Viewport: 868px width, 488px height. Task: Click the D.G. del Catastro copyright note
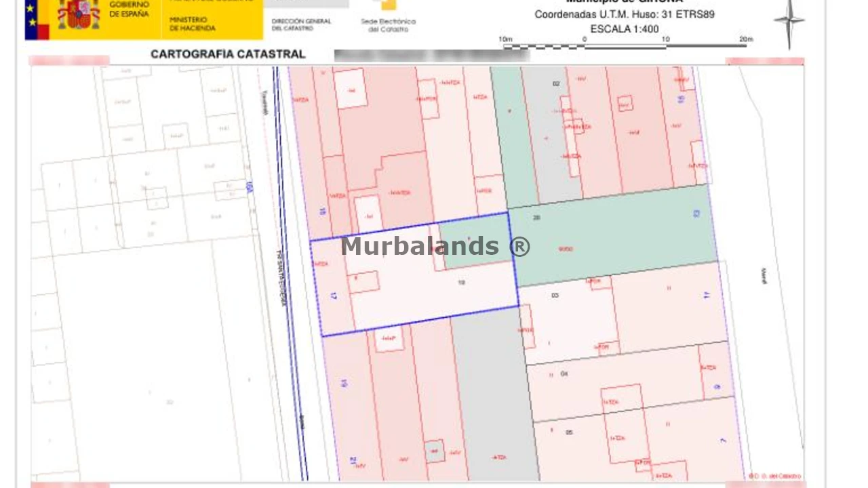tap(774, 476)
